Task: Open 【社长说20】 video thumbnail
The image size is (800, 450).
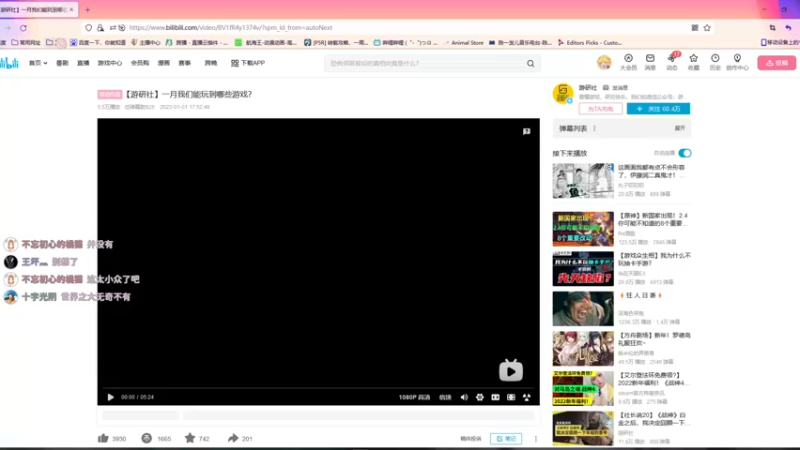Action: (583, 428)
